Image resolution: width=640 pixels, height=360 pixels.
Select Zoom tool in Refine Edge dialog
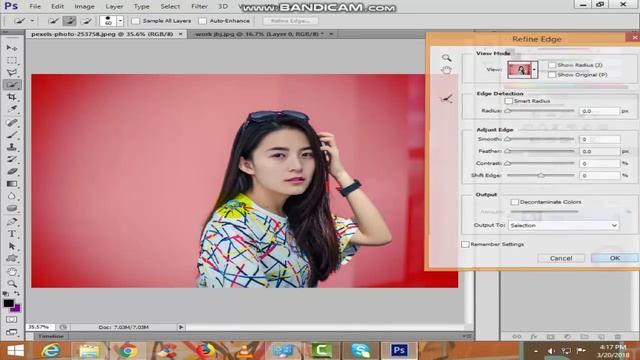pos(447,58)
